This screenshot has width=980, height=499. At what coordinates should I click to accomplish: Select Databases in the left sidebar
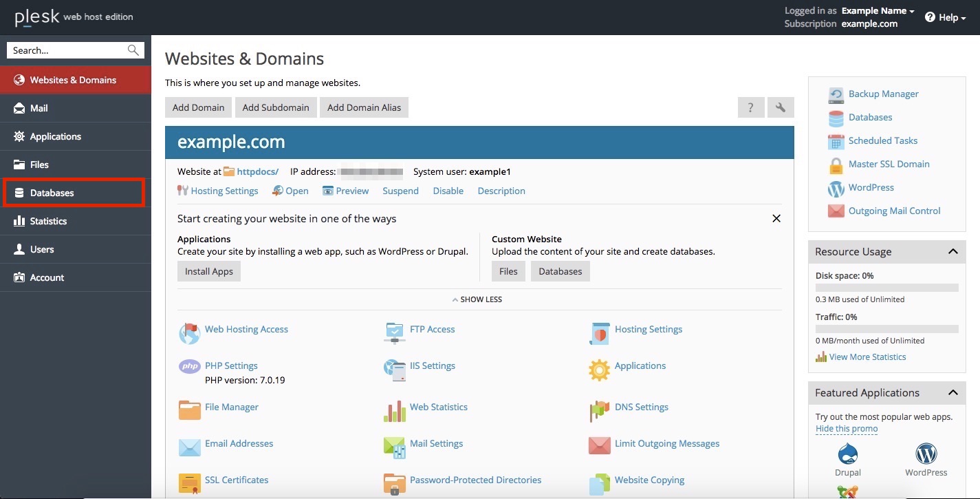[x=74, y=193]
